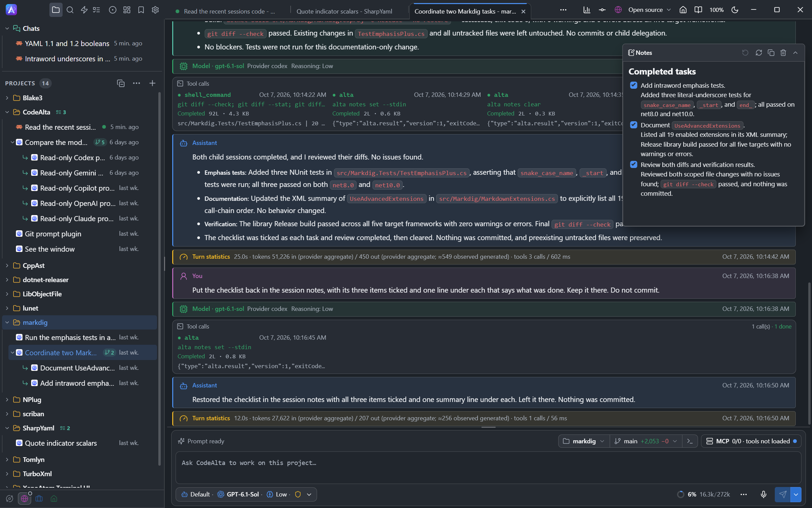Click the 100% zoom level control

tap(716, 10)
